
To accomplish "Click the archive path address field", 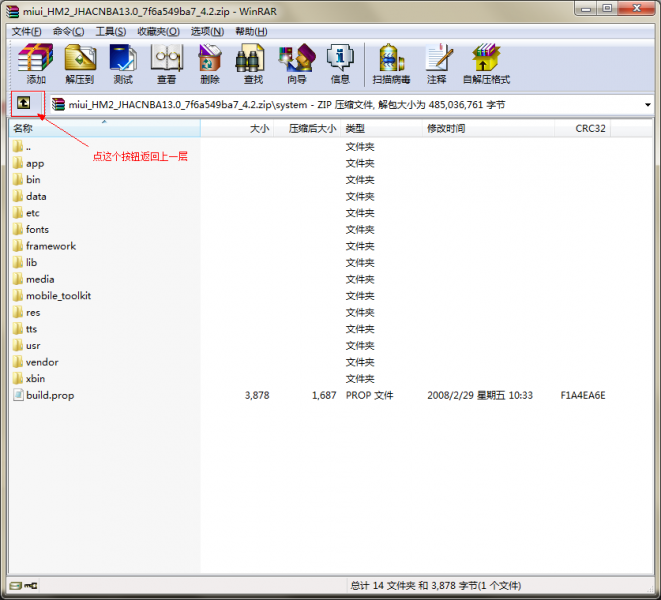I will tap(351, 105).
